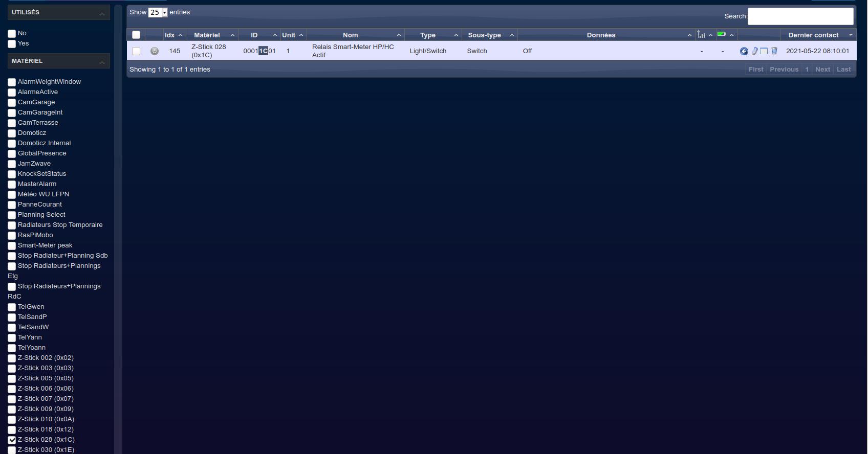Check the TelGwen hardware filter
Screen dimensions: 868x454
pyautogui.click(x=12, y=307)
